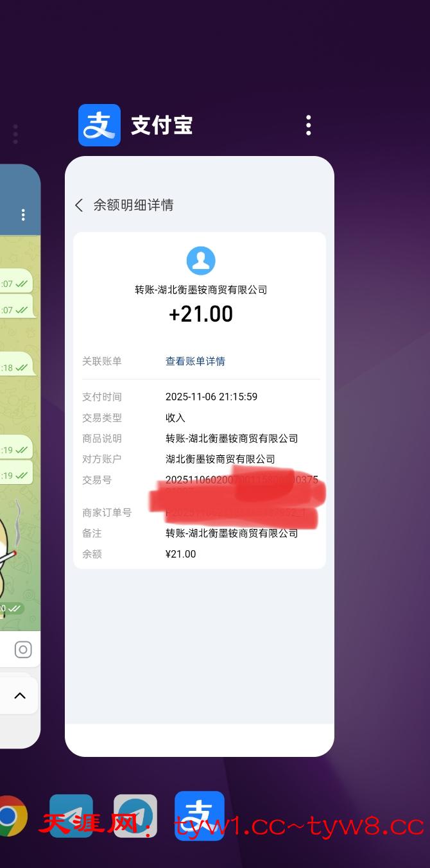
Task: Select the 支付宝 app title text
Action: [x=162, y=125]
